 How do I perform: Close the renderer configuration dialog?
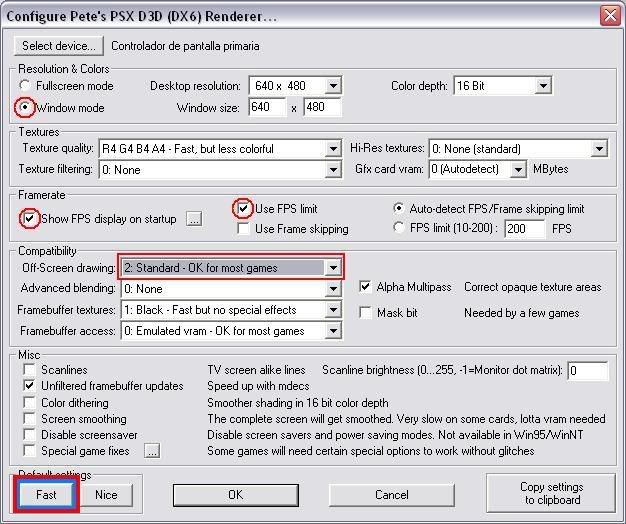click(x=610, y=16)
